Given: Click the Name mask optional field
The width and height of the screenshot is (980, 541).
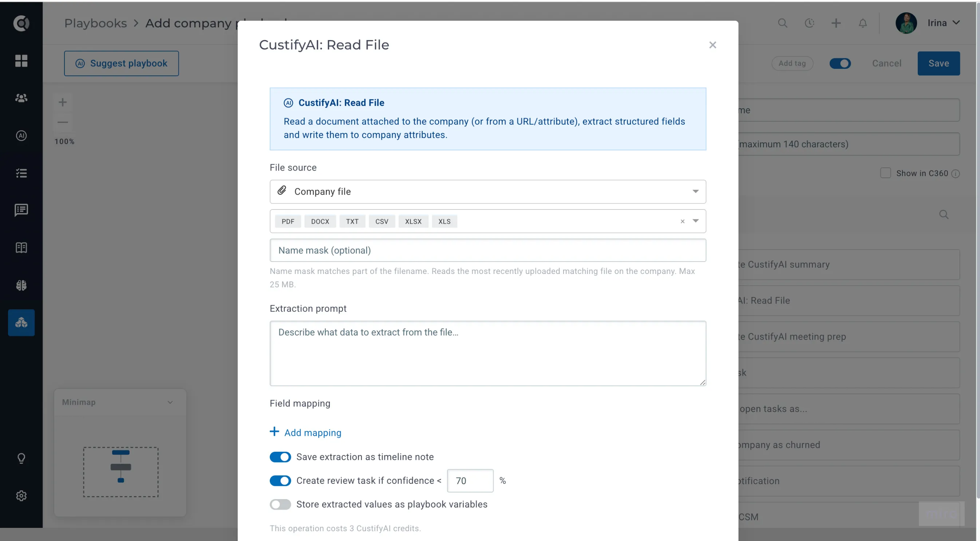Looking at the screenshot, I should [488, 250].
